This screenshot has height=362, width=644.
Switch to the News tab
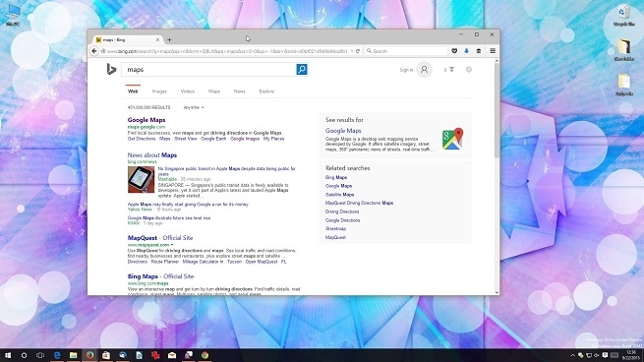pos(240,91)
